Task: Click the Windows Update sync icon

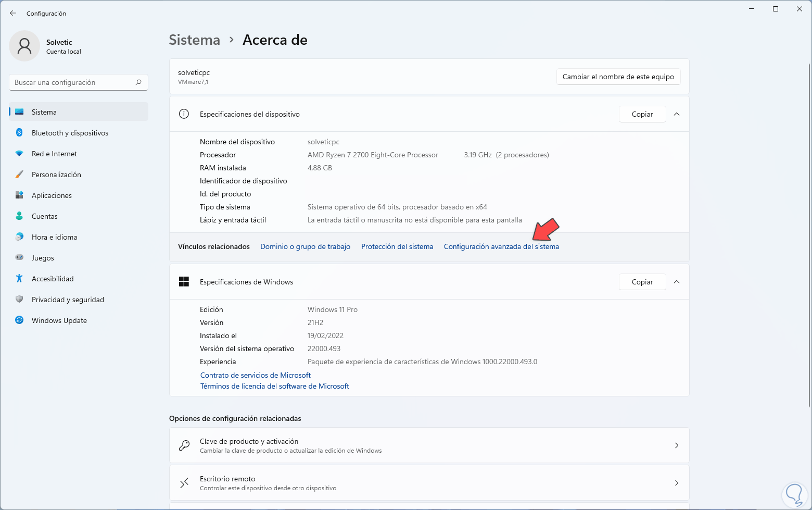Action: [x=19, y=320]
